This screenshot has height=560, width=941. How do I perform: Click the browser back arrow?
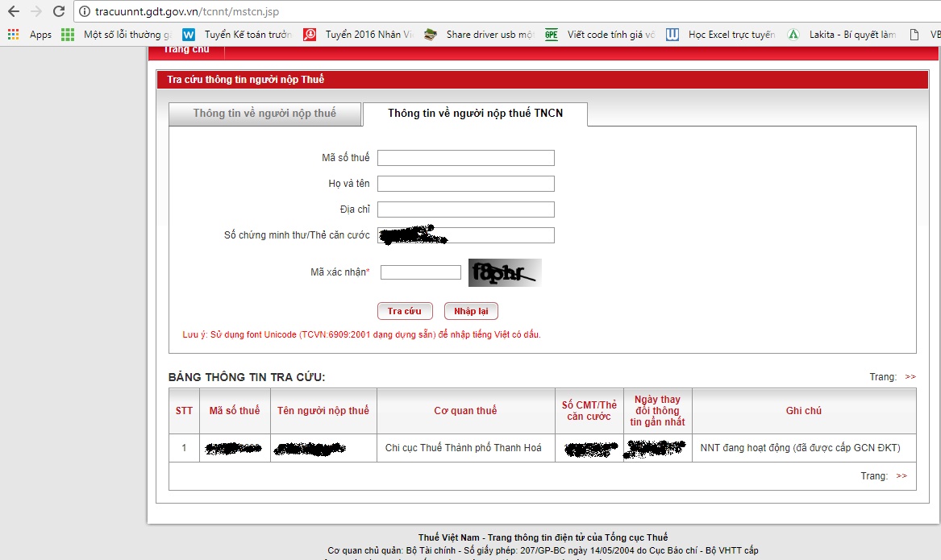pos(13,12)
